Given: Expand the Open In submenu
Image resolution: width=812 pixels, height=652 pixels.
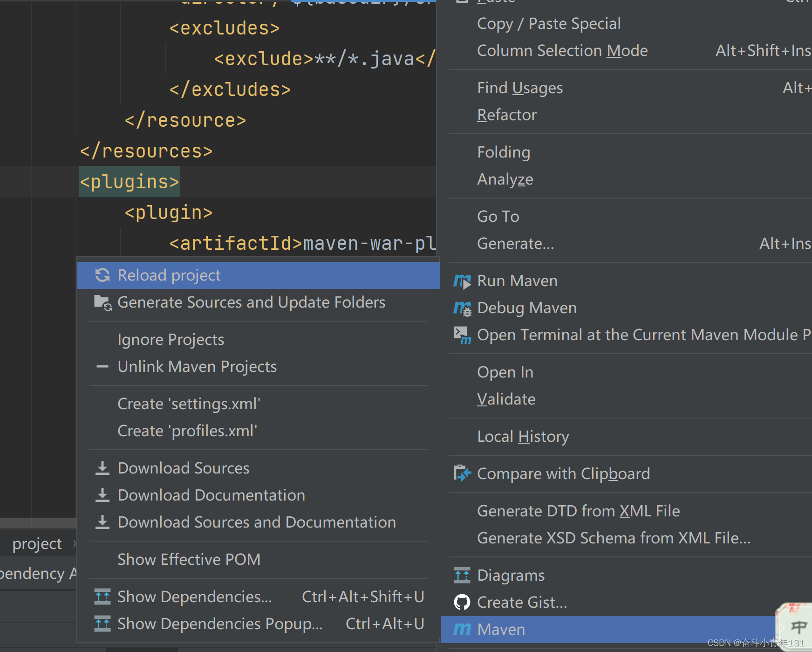Looking at the screenshot, I should (x=505, y=372).
